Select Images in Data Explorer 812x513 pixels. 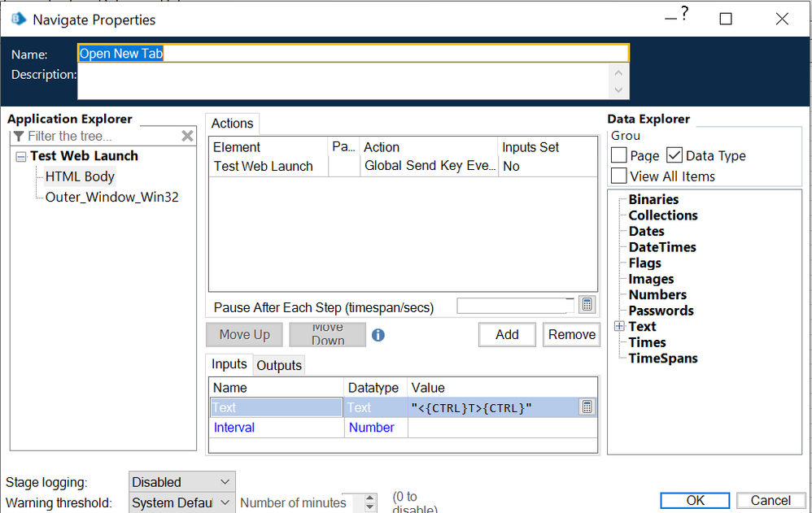pyautogui.click(x=651, y=279)
